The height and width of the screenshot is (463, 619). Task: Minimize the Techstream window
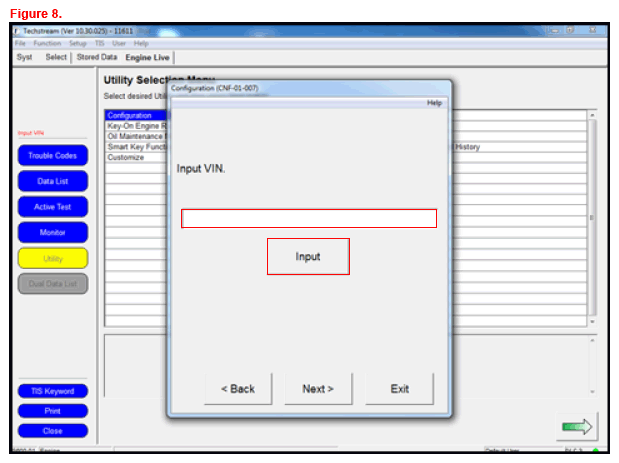[x=555, y=30]
